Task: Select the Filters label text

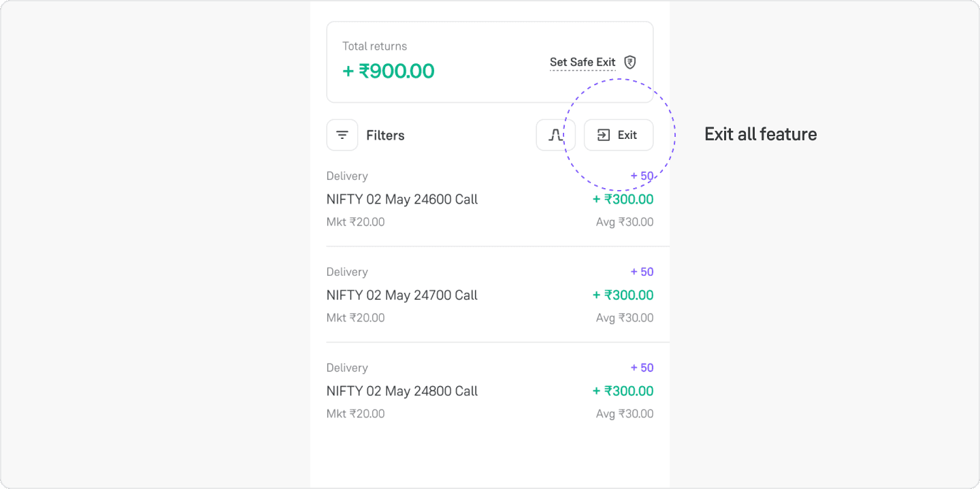Action: [x=385, y=136]
